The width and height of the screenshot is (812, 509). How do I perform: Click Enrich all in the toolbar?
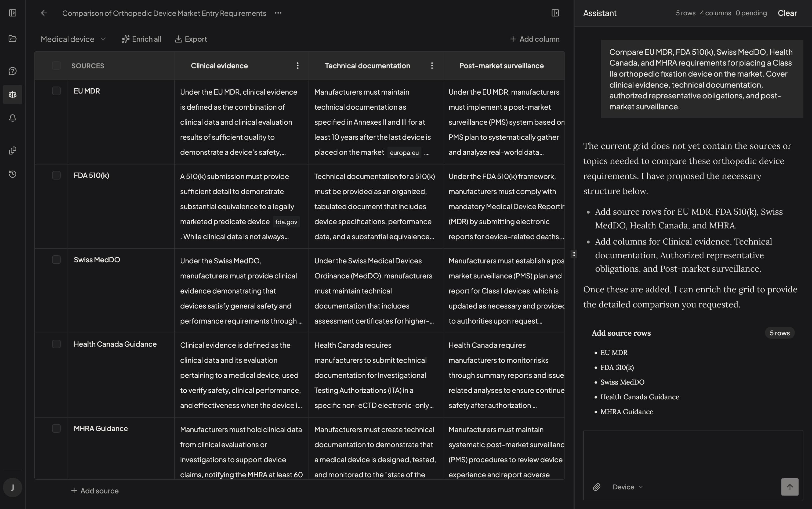point(141,39)
